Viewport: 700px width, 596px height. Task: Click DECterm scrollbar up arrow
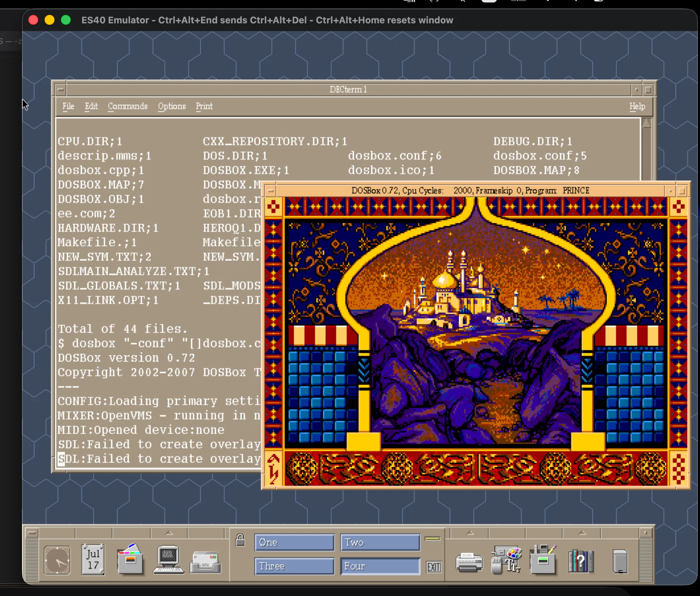pyautogui.click(x=647, y=124)
